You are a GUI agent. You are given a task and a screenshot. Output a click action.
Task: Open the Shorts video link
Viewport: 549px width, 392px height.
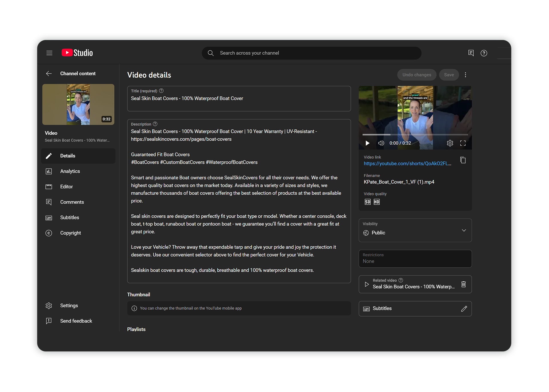click(x=407, y=163)
